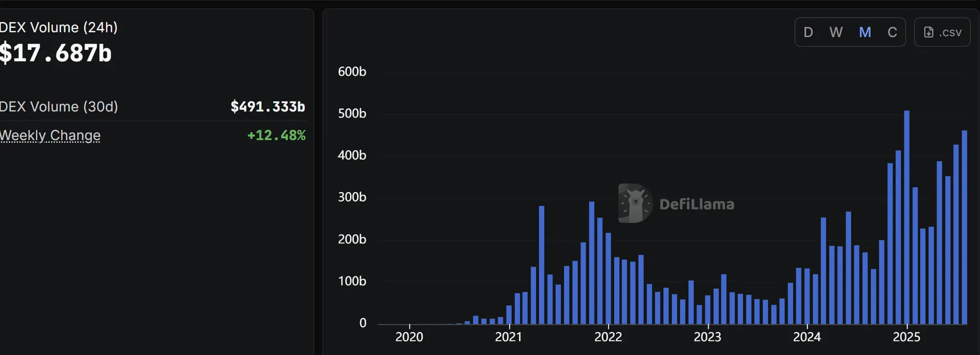Download chart data as .csv
Viewport: 980px width, 355px height.
click(x=942, y=32)
